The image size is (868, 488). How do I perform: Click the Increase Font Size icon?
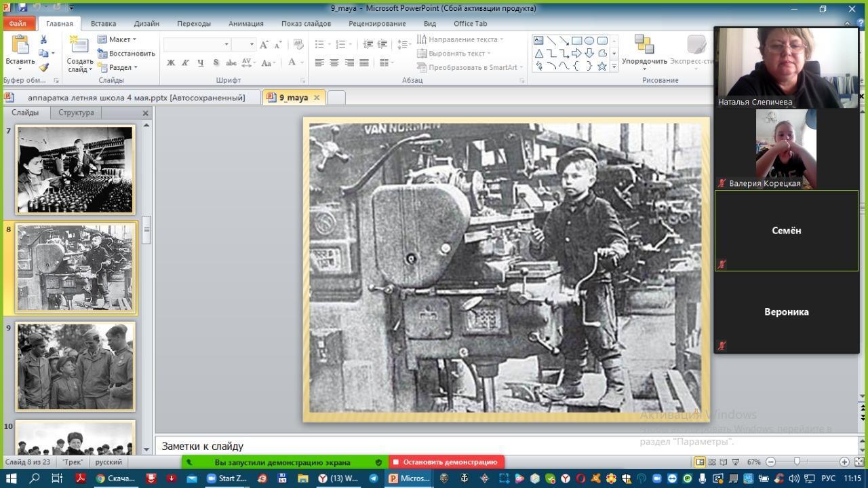click(x=264, y=44)
